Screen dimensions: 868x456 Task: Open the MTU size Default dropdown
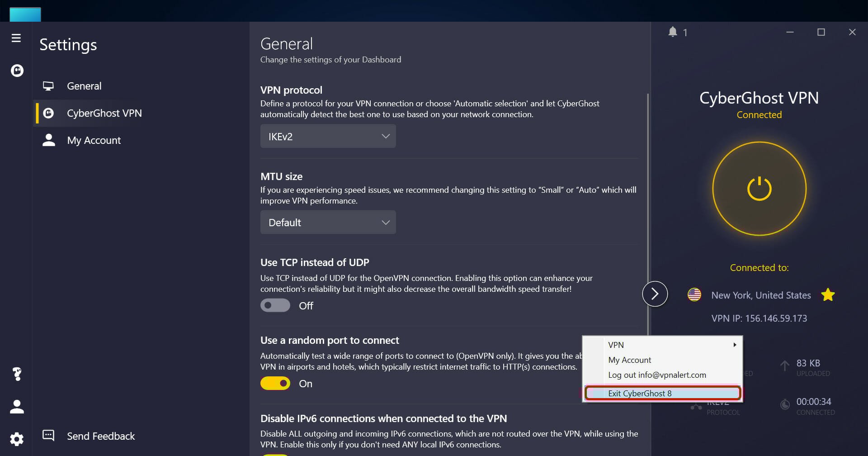point(328,222)
